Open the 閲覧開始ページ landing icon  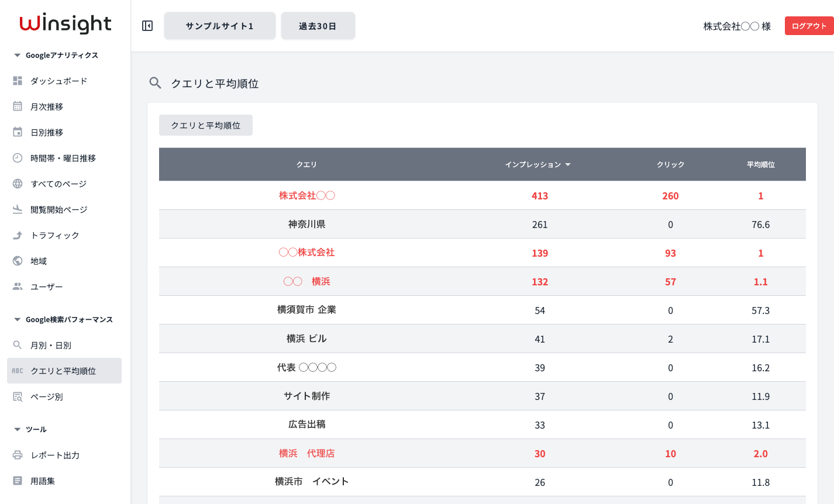(18, 209)
